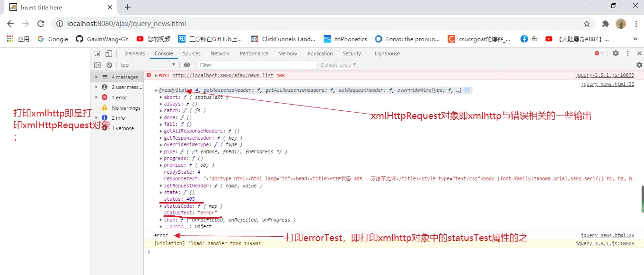Open the news_list POST URL link
Viewport: 644px width, 275px height.
coord(222,76)
